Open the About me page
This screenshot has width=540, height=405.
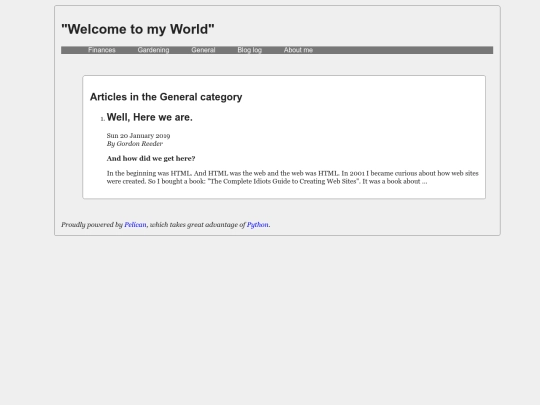point(298,50)
